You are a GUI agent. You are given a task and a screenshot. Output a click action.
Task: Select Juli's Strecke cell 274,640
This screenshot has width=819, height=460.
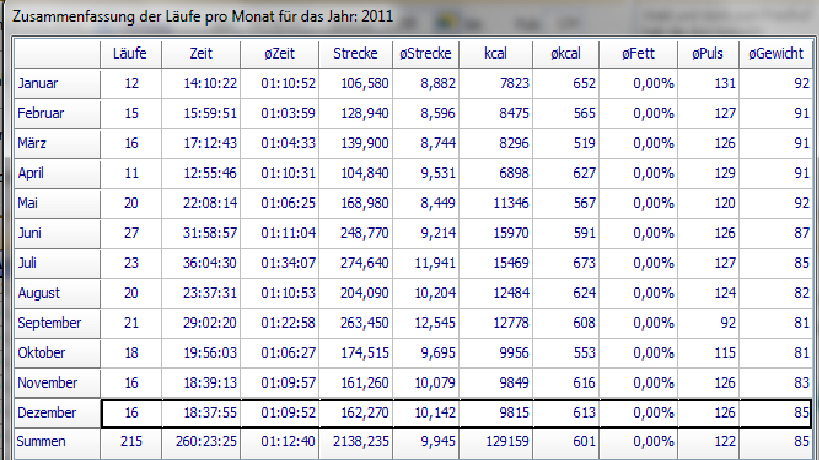(x=355, y=263)
